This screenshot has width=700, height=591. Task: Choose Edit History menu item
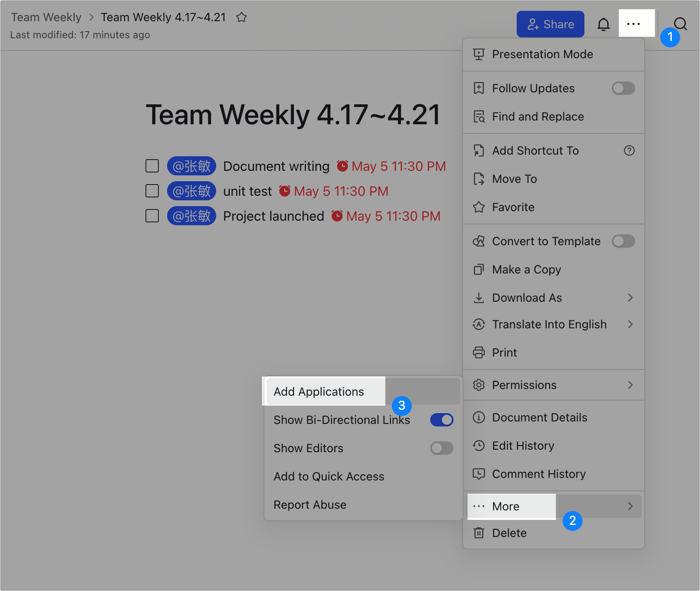click(523, 446)
